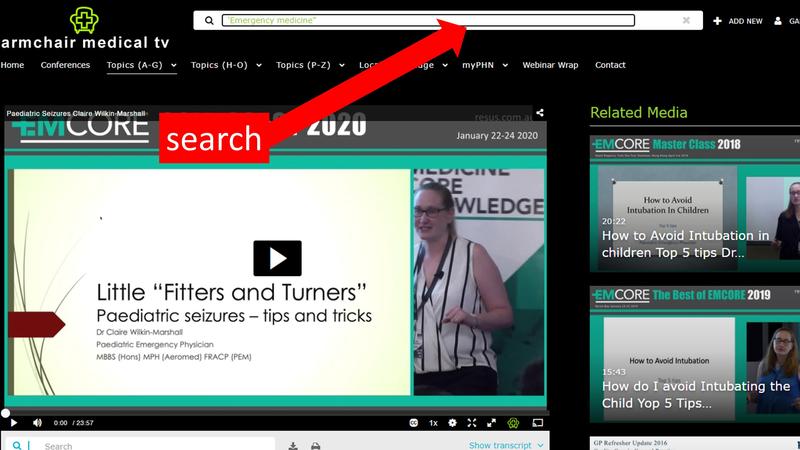Toggle picture-in-picture view icon
Screen dimensions: 800x450
tap(538, 422)
